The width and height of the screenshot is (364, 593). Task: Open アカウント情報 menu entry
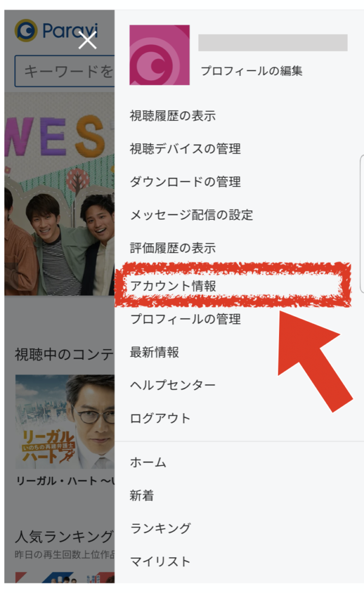(x=173, y=286)
